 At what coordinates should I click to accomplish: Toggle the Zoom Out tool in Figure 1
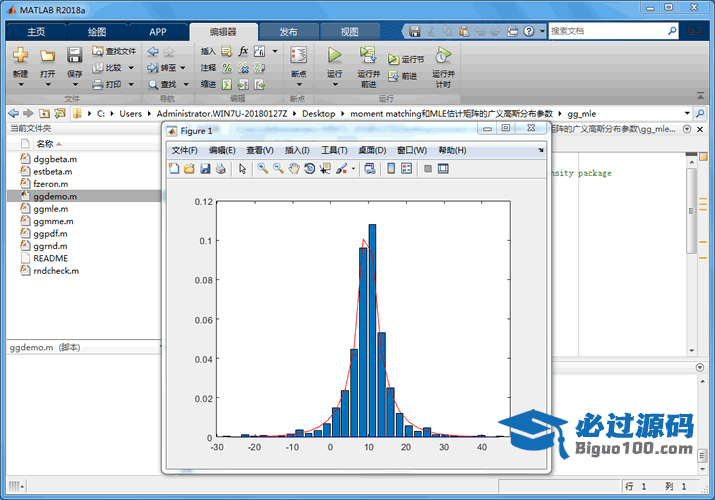(278, 169)
